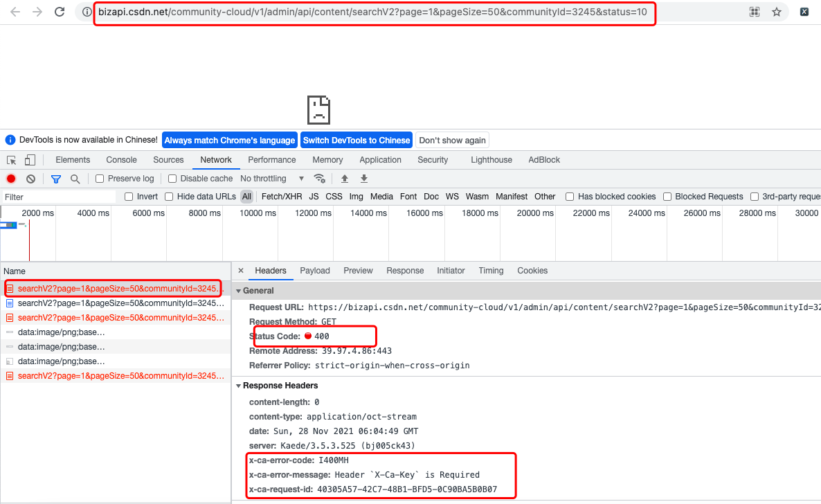Open the Lighthouse tab
This screenshot has height=504, width=821.
coord(491,160)
